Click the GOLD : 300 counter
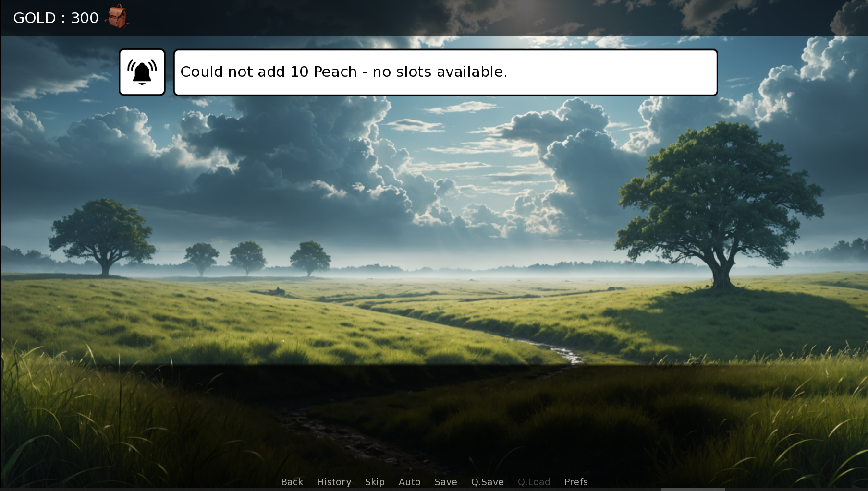 tap(56, 18)
